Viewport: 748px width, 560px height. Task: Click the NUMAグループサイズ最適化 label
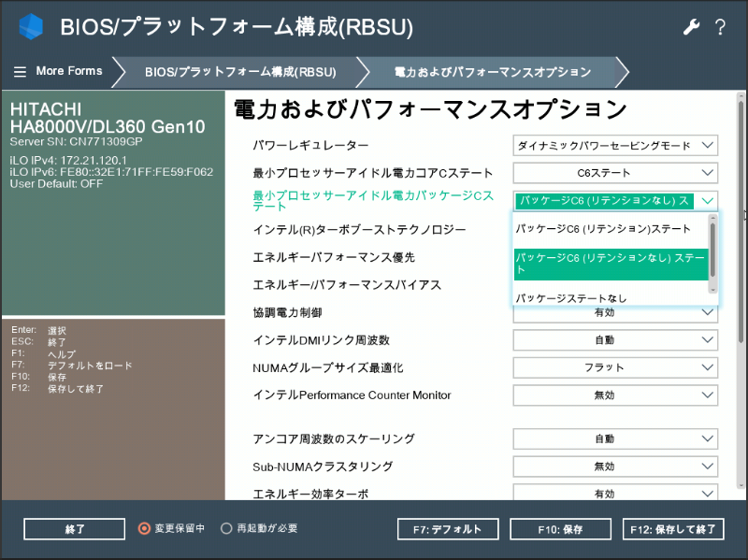pyautogui.click(x=328, y=367)
